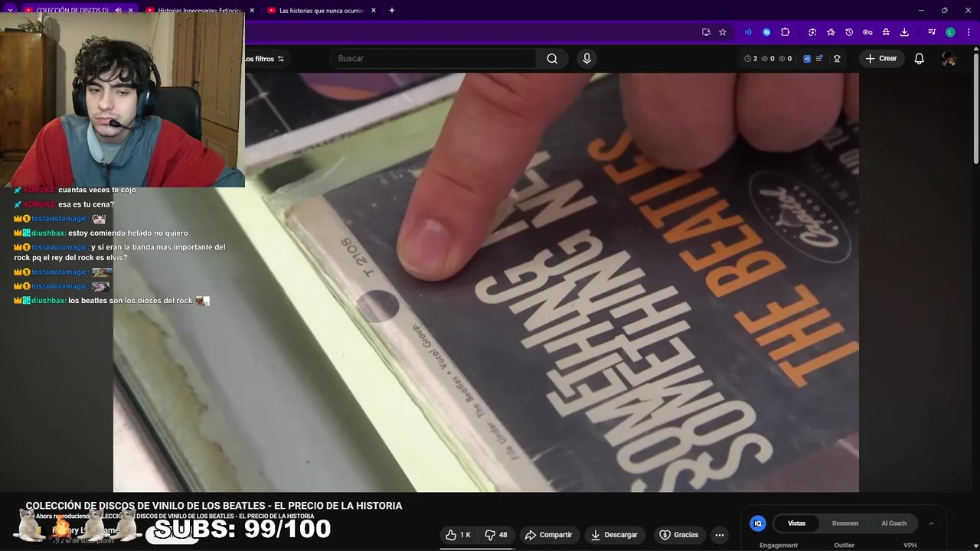Select the Vistas tab in vidIQ panel
980x551 pixels.
point(797,523)
